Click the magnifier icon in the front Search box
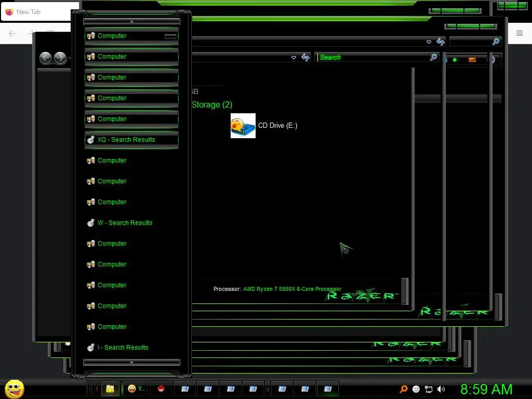The height and width of the screenshot is (399, 532). 434,57
